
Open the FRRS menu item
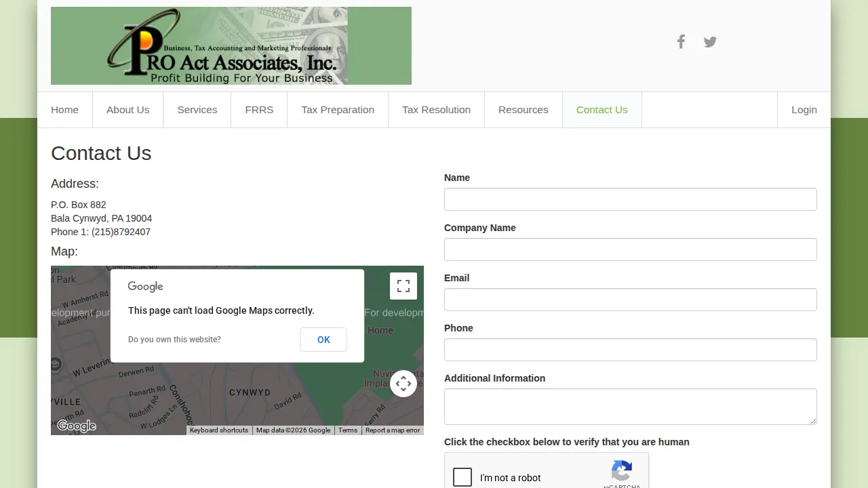click(x=259, y=110)
